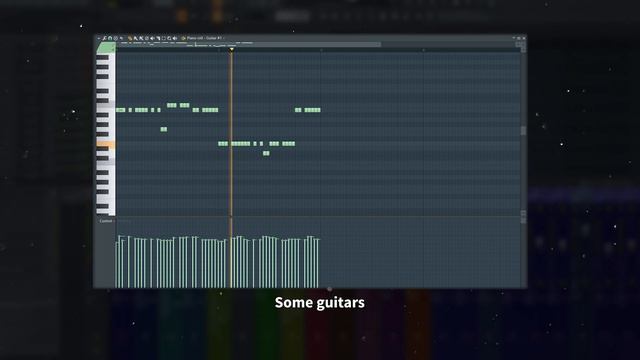640x360 pixels.
Task: Click the orange playhead marker on the timeline
Action: 231,50
